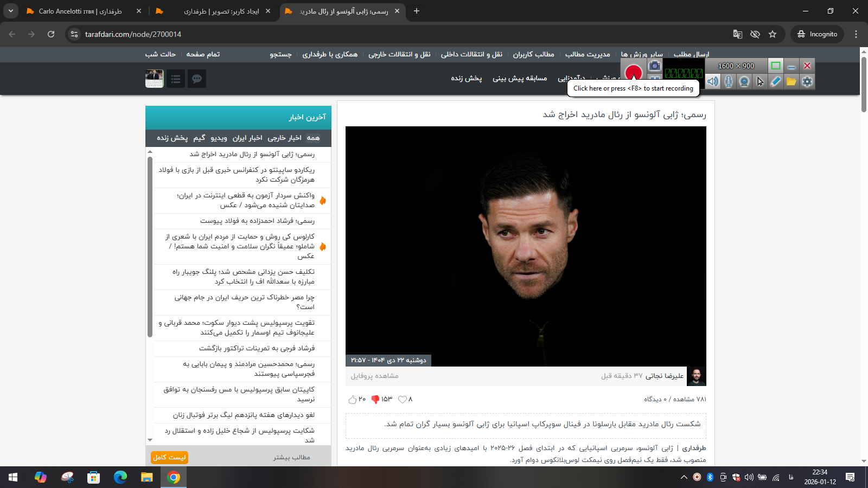The height and width of the screenshot is (488, 868).
Task: Select the pencil drawing tool in recorder
Action: pos(776,81)
